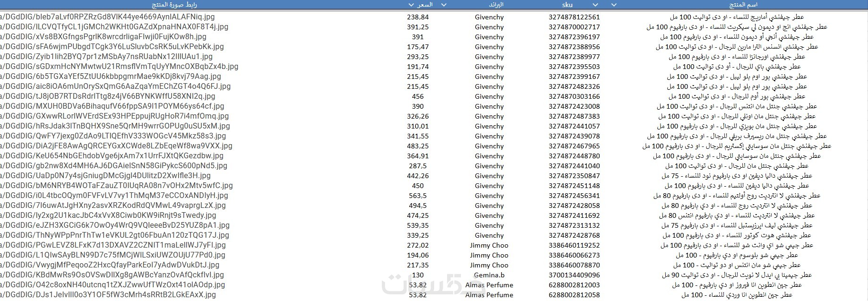Select SKU cell 3274872389977
The width and height of the screenshot is (868, 301).
tap(574, 57)
